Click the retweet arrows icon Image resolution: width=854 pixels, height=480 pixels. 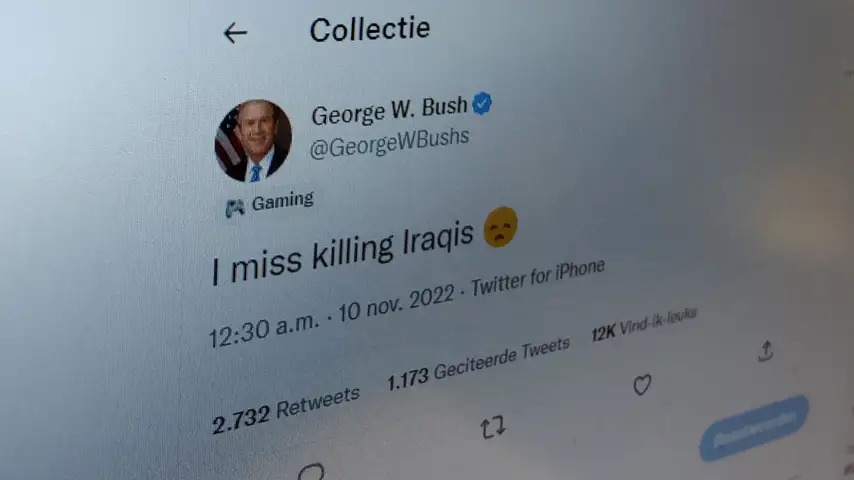click(493, 427)
